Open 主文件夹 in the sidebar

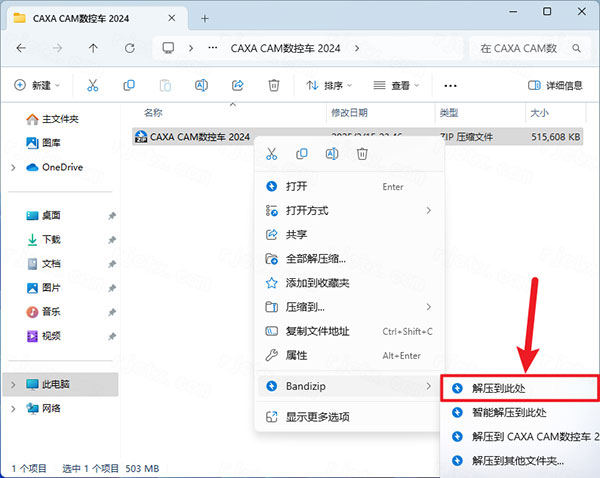pos(53,119)
